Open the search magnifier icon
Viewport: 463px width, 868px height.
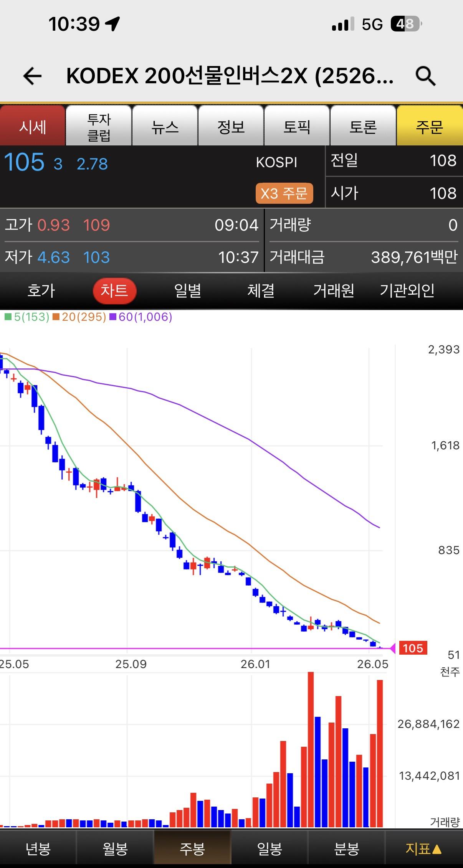click(x=426, y=76)
